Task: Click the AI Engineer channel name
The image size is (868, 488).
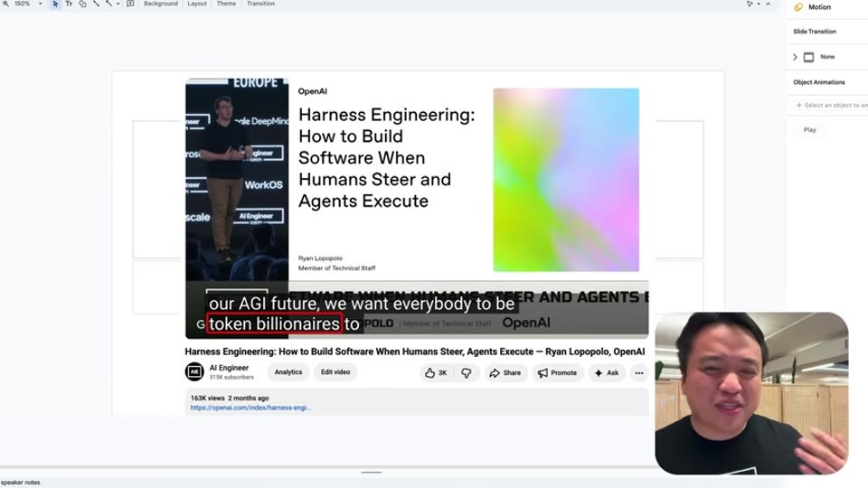Action: [x=229, y=368]
